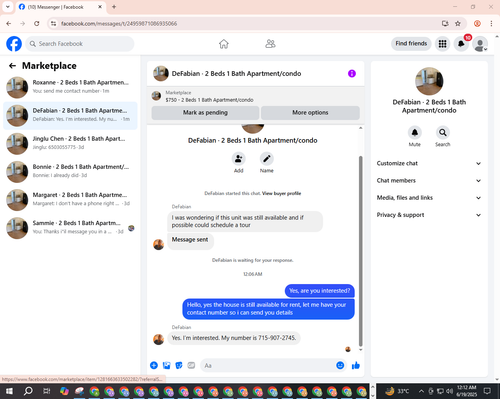The height and width of the screenshot is (399, 500).
Task: Click Add people icon in chat
Action: pos(239,159)
